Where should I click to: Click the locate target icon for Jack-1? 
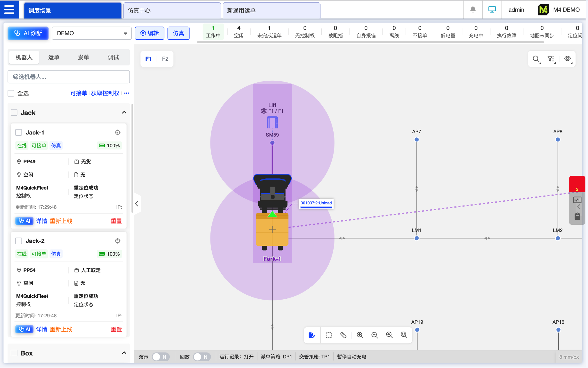(x=117, y=132)
